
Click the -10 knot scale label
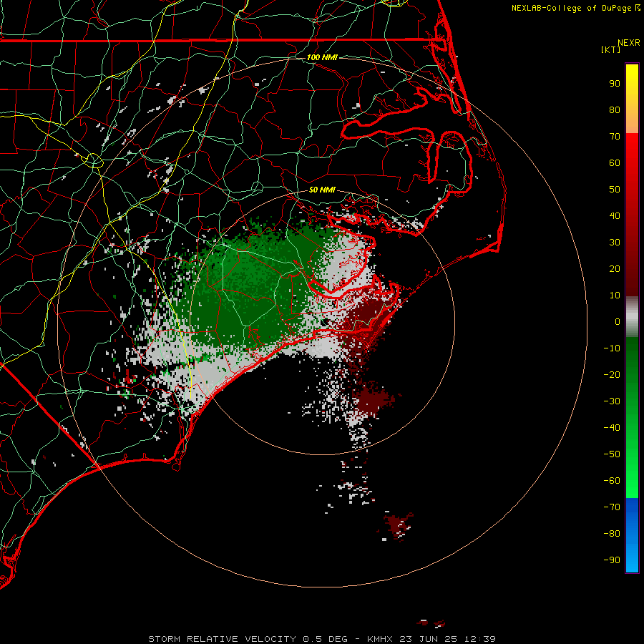pos(612,348)
